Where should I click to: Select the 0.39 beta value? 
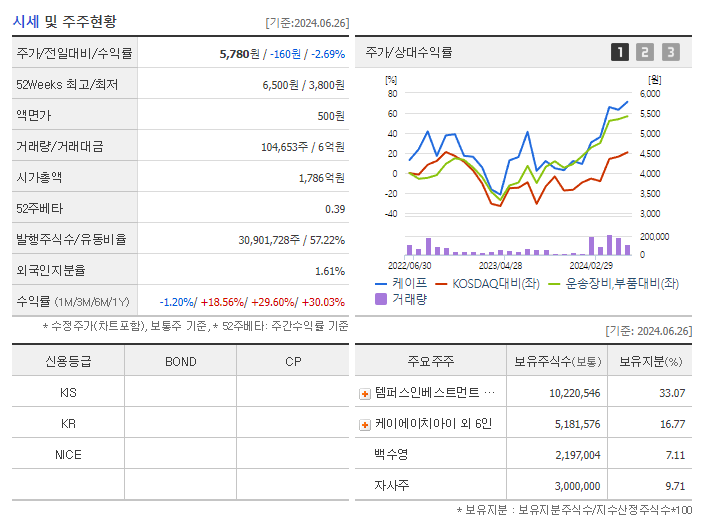[335, 209]
